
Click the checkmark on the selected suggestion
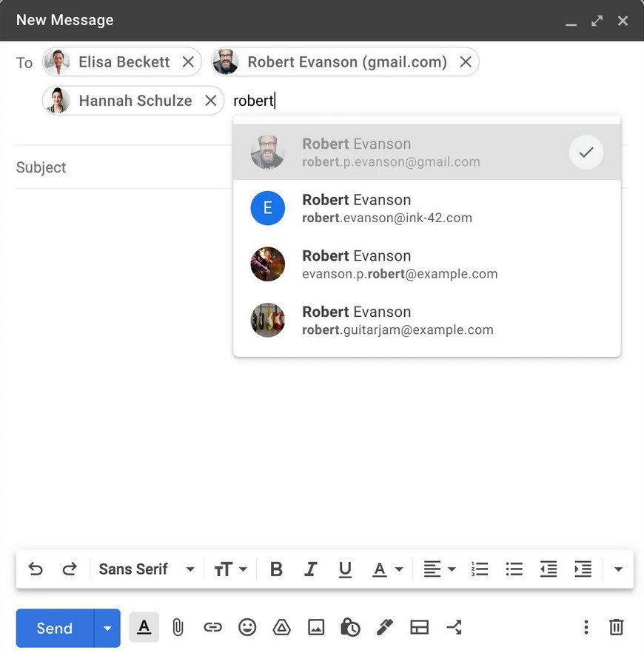(x=586, y=153)
